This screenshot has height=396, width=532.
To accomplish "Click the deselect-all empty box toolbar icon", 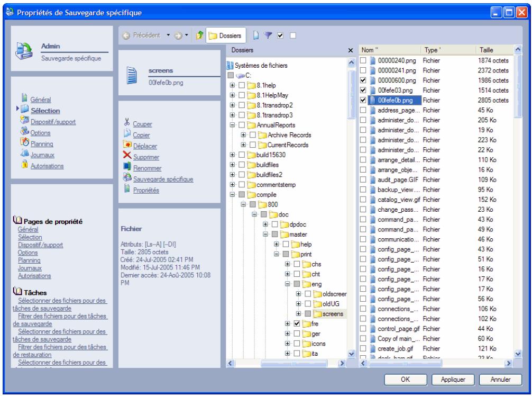I will tap(293, 35).
